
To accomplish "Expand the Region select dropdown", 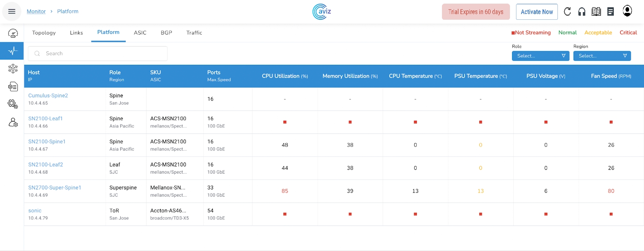I will pyautogui.click(x=602, y=56).
